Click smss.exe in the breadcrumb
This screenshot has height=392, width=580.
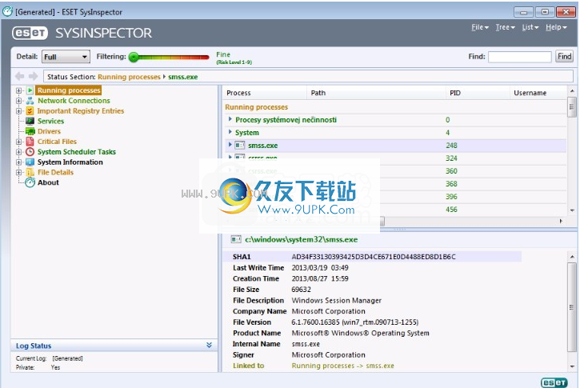click(x=183, y=77)
